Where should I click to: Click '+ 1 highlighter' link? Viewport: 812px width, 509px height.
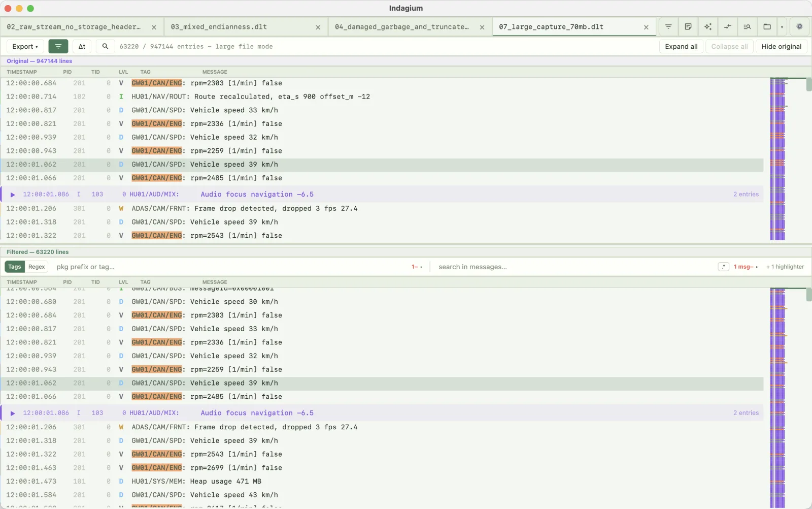click(x=785, y=267)
